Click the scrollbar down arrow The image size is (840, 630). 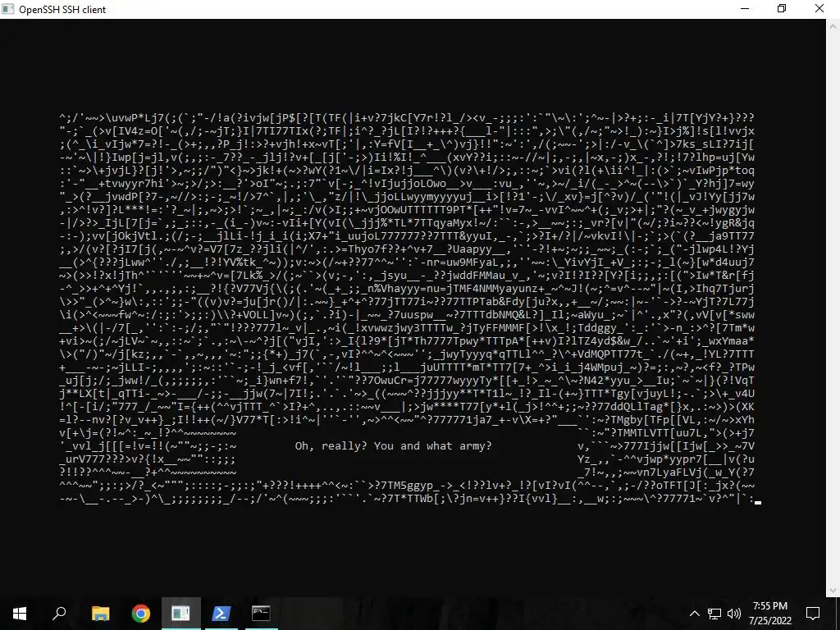pyautogui.click(x=833, y=591)
